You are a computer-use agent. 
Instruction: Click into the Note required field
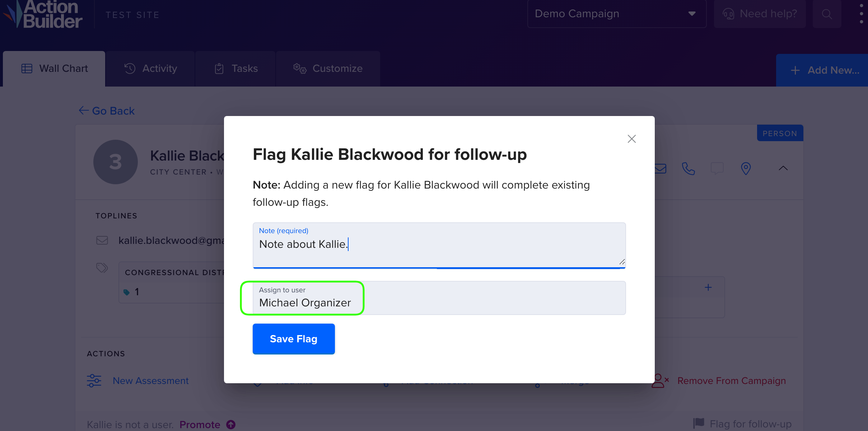point(439,245)
